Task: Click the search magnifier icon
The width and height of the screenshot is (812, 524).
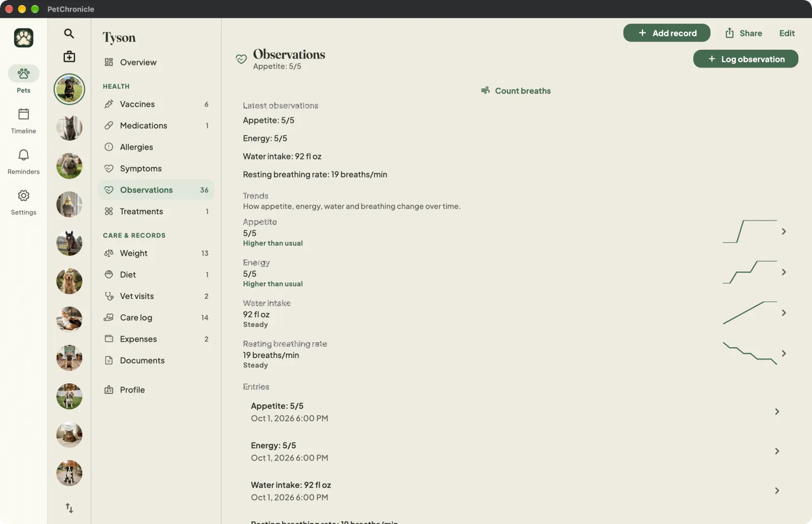Action: pyautogui.click(x=69, y=34)
